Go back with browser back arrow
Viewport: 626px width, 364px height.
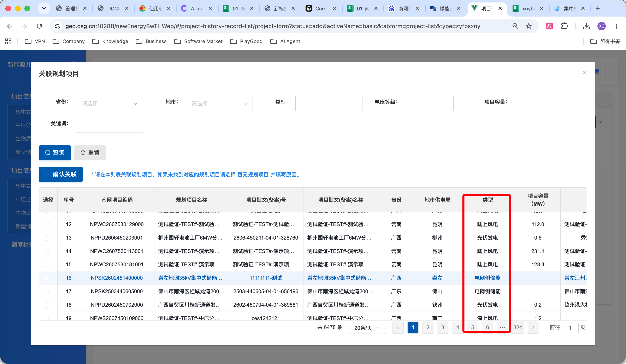(10, 26)
